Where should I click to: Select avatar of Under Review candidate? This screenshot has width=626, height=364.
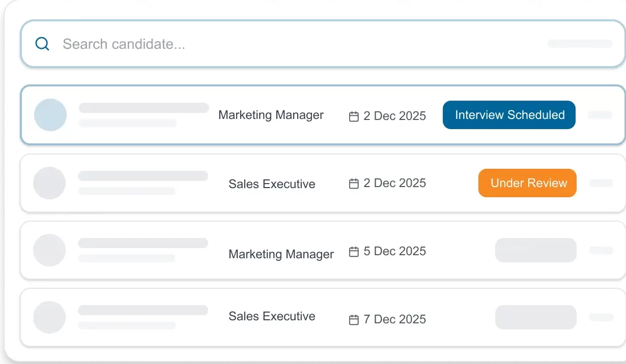click(x=49, y=183)
